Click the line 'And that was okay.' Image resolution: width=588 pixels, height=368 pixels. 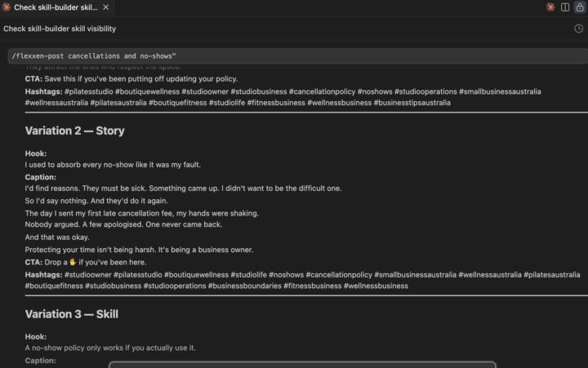point(57,237)
